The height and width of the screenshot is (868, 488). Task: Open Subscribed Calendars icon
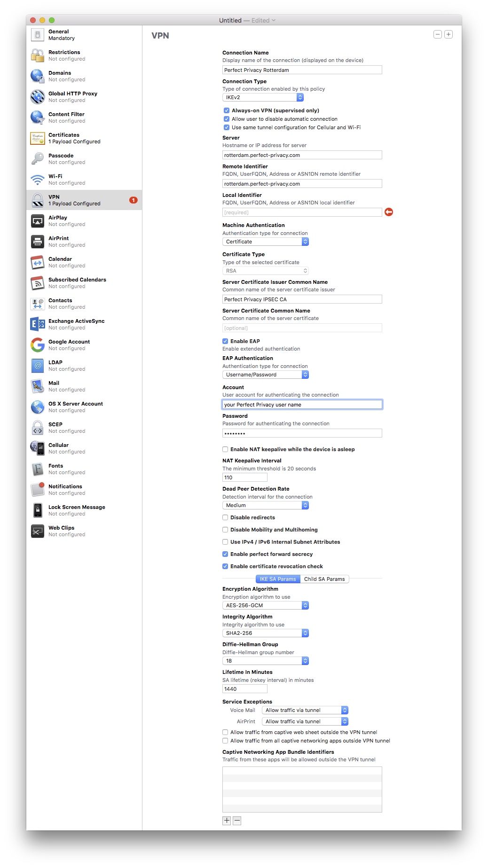(38, 283)
